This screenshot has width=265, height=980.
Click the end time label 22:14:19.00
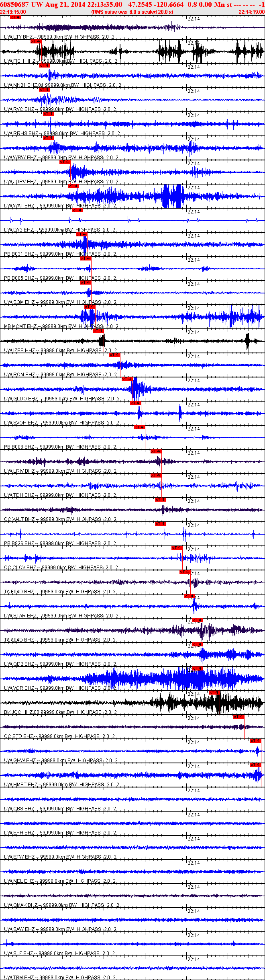pos(252,12)
